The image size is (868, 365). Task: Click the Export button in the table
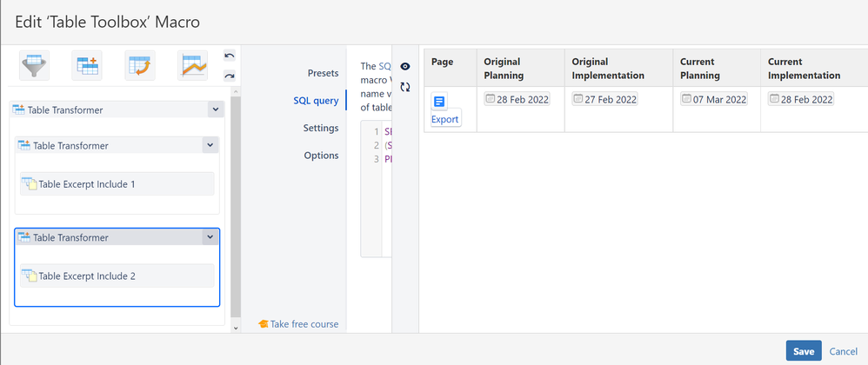pyautogui.click(x=444, y=119)
